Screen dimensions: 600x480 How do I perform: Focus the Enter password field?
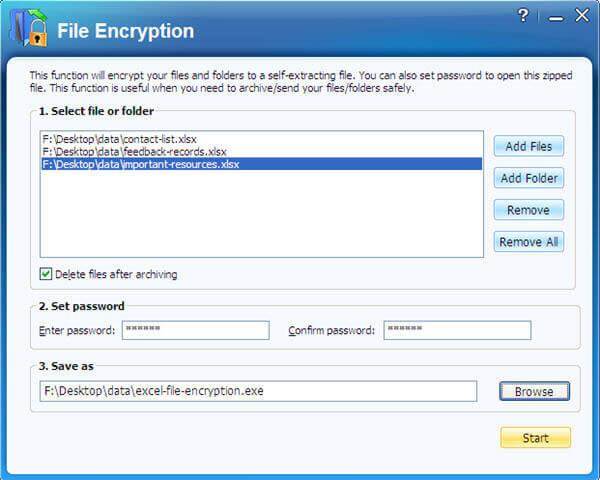pos(196,330)
